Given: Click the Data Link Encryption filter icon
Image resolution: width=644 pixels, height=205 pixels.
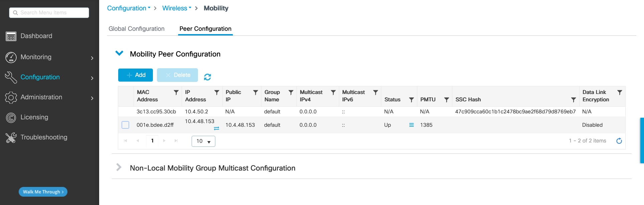Looking at the screenshot, I should pos(619,92).
